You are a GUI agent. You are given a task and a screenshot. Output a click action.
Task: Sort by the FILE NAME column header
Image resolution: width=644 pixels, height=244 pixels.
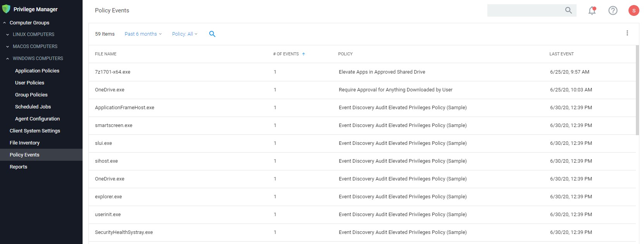tap(106, 54)
